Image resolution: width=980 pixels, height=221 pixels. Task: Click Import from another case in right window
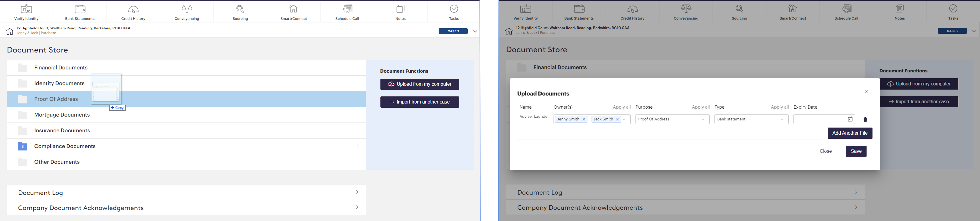(919, 102)
